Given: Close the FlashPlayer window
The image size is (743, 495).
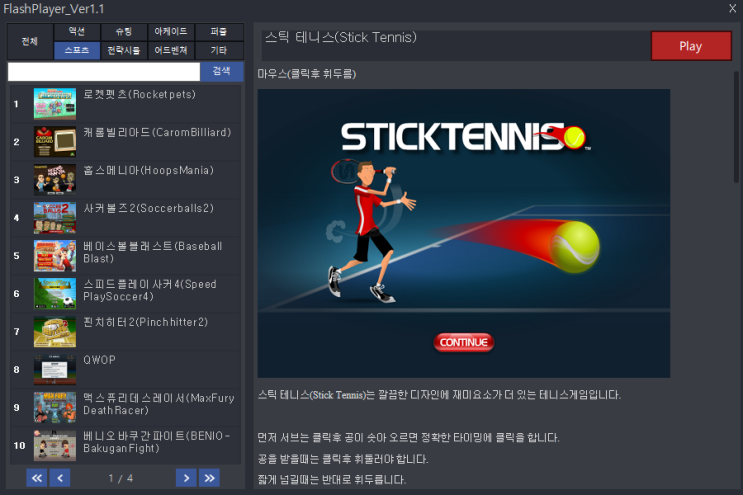Looking at the screenshot, I should click(733, 8).
